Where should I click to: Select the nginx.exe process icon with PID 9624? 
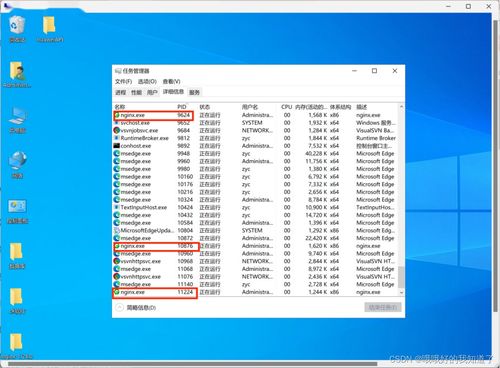(117, 115)
